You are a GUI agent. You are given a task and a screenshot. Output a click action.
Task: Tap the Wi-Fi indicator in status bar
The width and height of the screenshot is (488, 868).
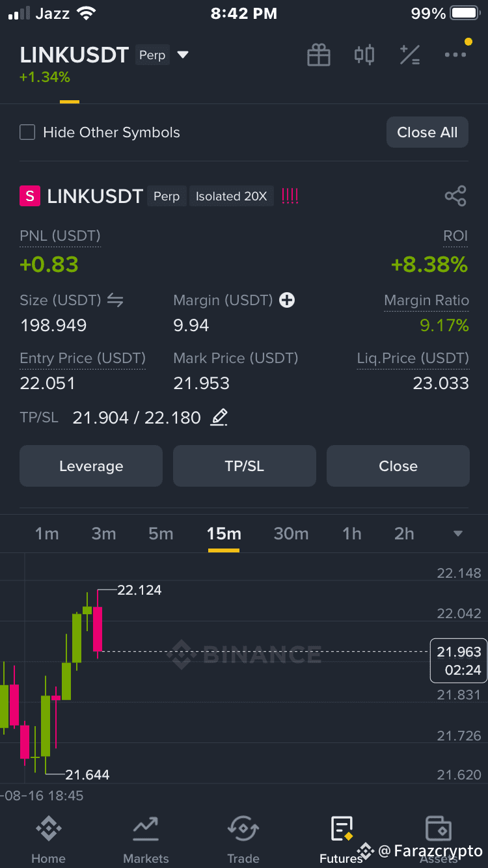(85, 13)
